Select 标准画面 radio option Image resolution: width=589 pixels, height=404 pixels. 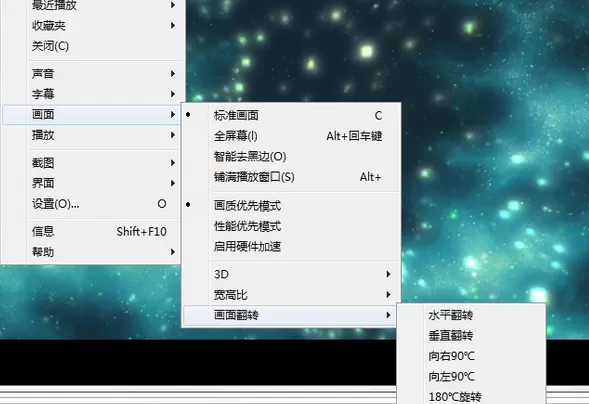coord(291,115)
